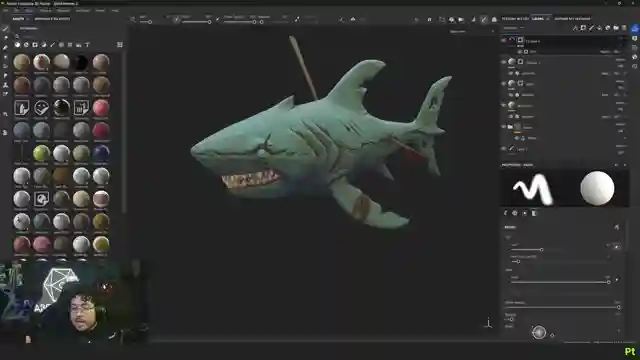640x360 pixels.
Task: Add a folder via layer stack folder icon
Action: tap(616, 28)
